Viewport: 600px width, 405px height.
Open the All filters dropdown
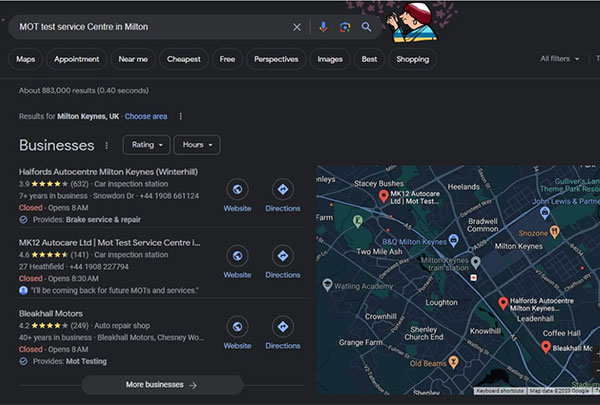click(x=559, y=59)
